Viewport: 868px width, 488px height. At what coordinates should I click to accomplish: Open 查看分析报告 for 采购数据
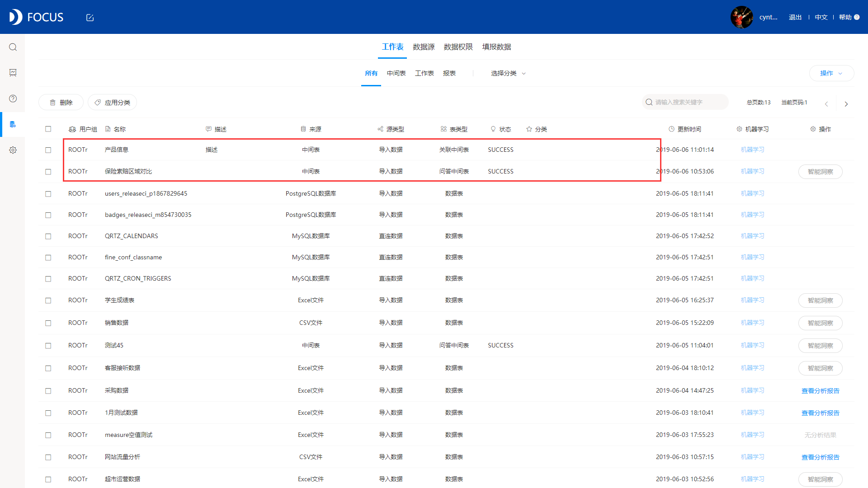click(820, 391)
